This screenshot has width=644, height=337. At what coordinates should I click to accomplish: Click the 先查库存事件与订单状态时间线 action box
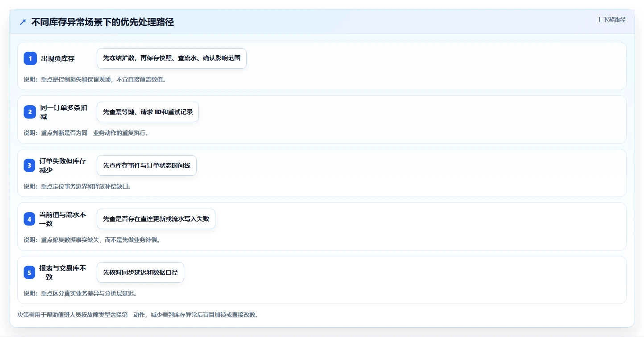coord(147,165)
